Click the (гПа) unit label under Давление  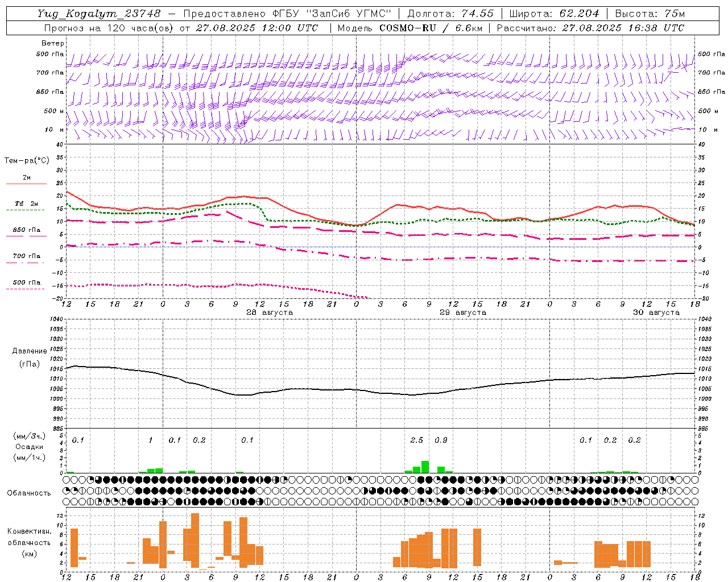coord(29,364)
